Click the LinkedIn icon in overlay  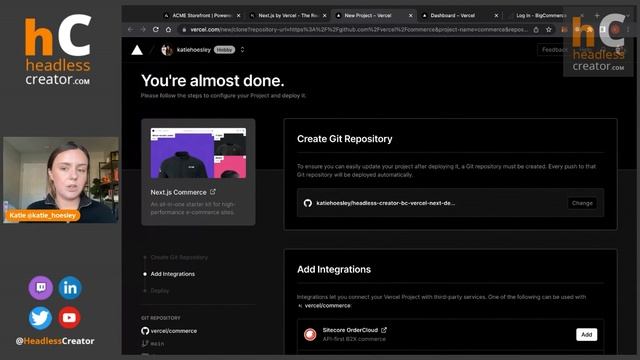[70, 288]
